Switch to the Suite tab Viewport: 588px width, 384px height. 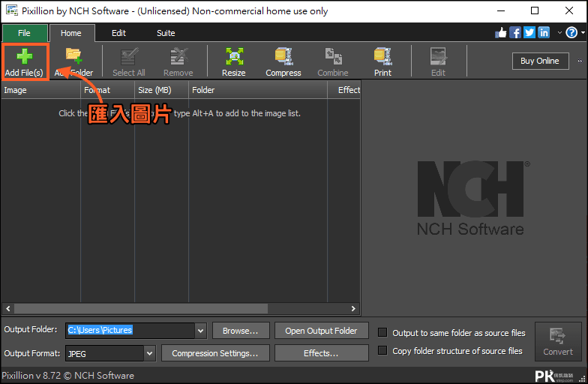[x=166, y=33]
